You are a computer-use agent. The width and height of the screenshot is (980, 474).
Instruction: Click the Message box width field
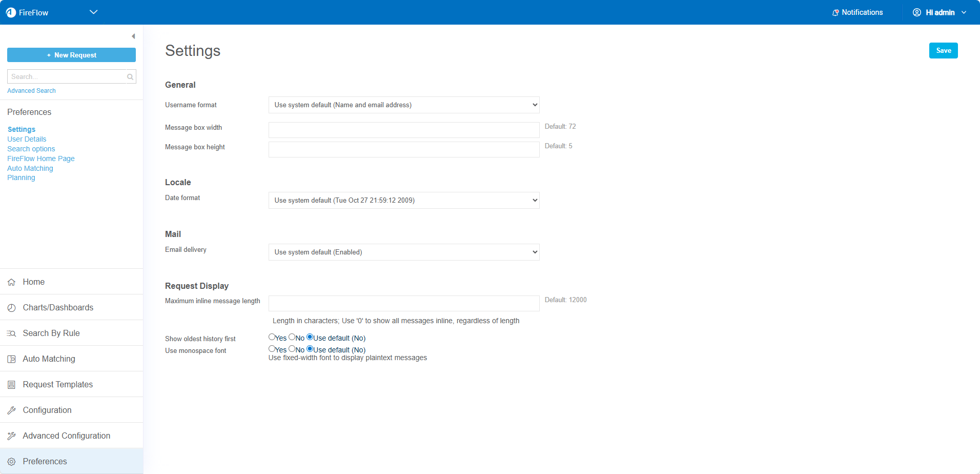click(404, 130)
